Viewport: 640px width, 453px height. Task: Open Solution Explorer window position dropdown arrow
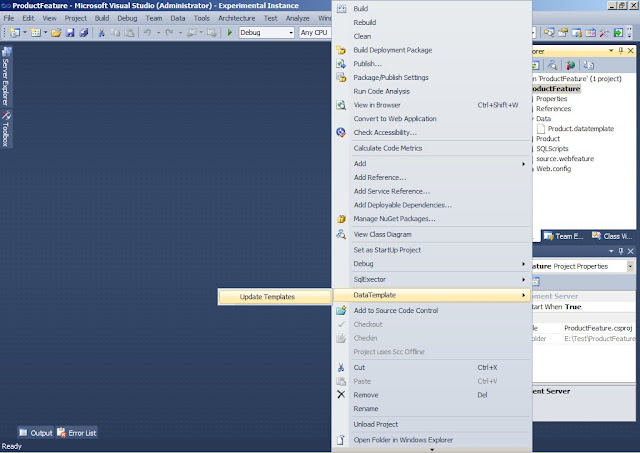611,51
